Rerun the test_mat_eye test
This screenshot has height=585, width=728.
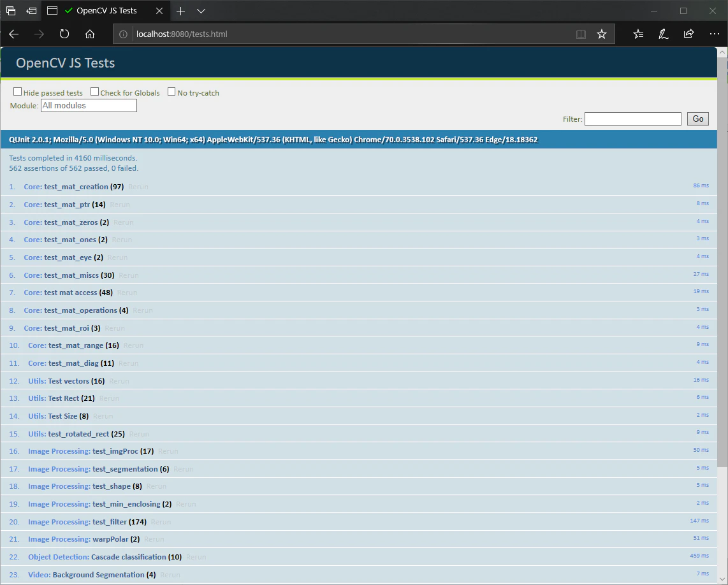click(x=117, y=257)
